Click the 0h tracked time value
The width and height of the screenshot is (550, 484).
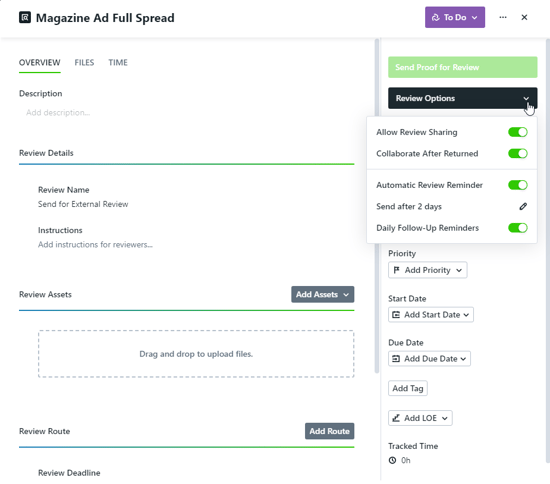tap(405, 460)
